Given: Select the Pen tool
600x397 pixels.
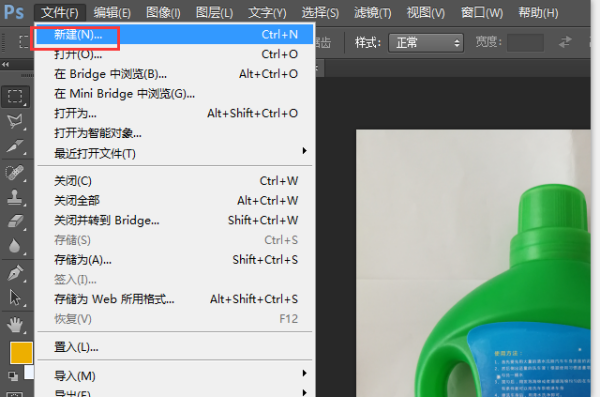Looking at the screenshot, I should click(15, 273).
